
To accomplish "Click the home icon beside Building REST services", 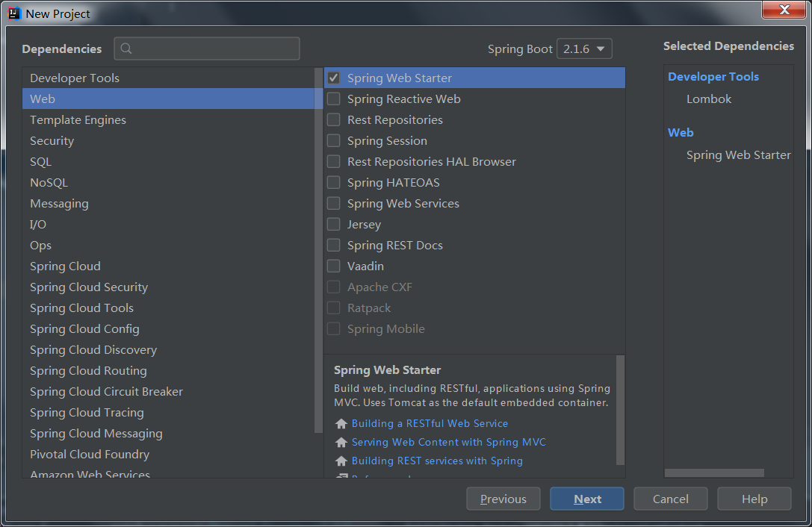I will click(341, 461).
